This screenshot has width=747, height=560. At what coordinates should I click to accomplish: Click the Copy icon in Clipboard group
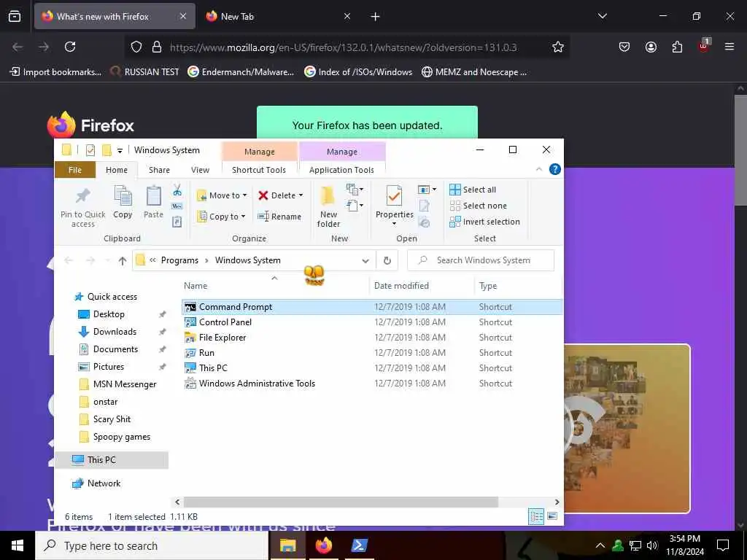pyautogui.click(x=123, y=203)
